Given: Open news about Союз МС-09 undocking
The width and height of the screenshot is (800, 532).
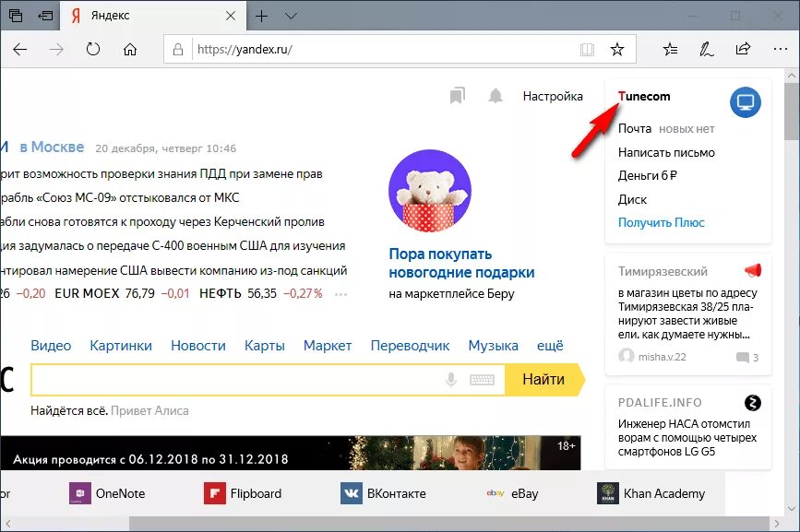Looking at the screenshot, I should 120,197.
